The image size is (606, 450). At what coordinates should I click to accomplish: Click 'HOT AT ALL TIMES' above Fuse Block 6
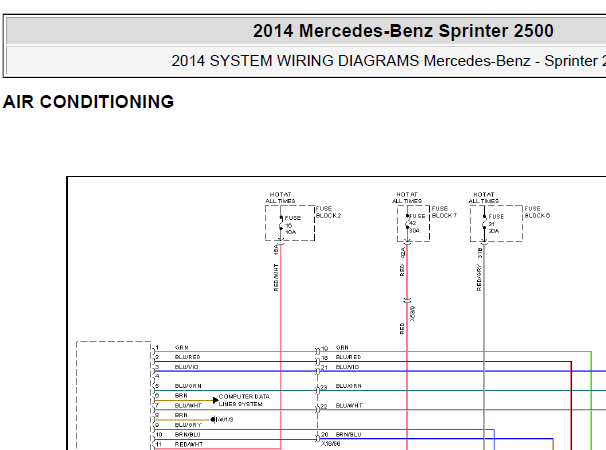pos(483,198)
